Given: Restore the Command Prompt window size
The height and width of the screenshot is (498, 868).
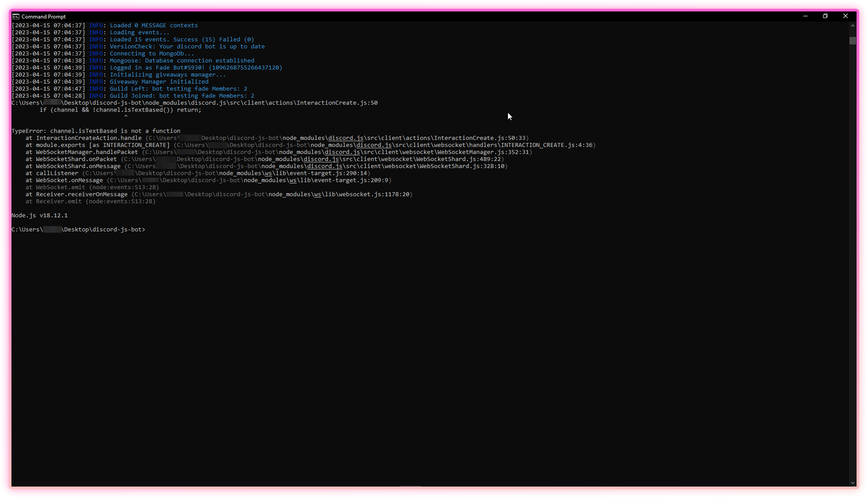Looking at the screenshot, I should (x=825, y=16).
